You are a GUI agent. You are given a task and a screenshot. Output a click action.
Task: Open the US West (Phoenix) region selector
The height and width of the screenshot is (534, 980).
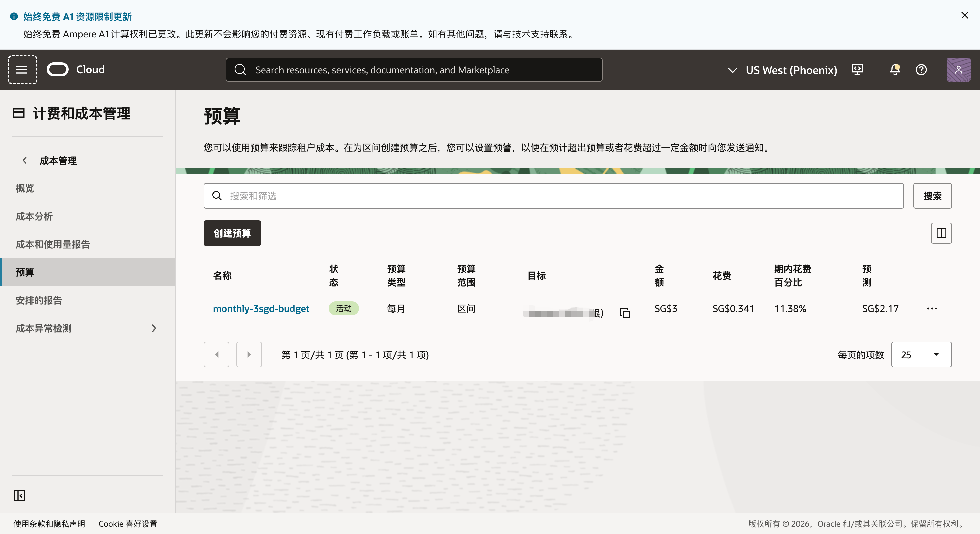coord(782,70)
